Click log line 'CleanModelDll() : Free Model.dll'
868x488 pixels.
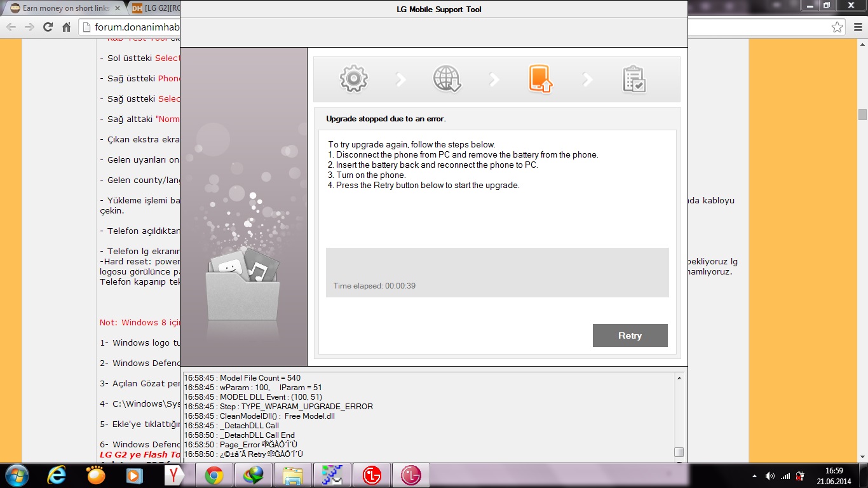259,416
